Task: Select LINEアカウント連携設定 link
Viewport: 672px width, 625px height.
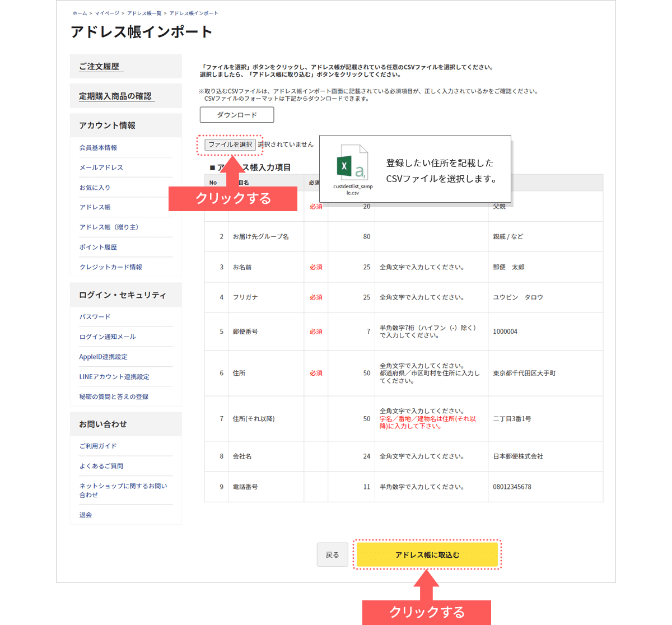Action: pyautogui.click(x=114, y=377)
